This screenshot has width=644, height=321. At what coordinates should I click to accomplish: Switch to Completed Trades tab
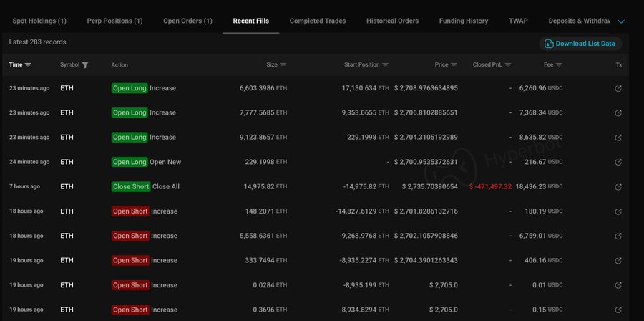pos(318,21)
